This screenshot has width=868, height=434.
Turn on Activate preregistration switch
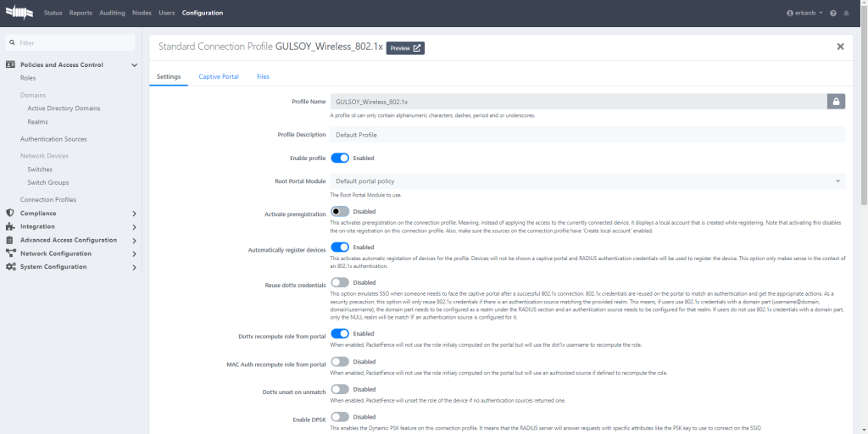click(339, 212)
